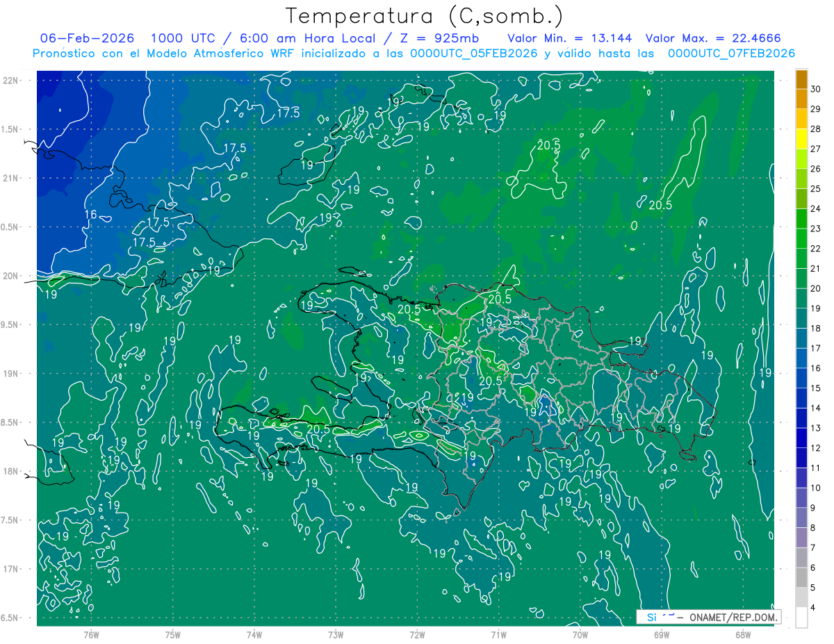Click the blue legend swatch between 15 and 16
Screen dimensions: 834x644
point(801,379)
